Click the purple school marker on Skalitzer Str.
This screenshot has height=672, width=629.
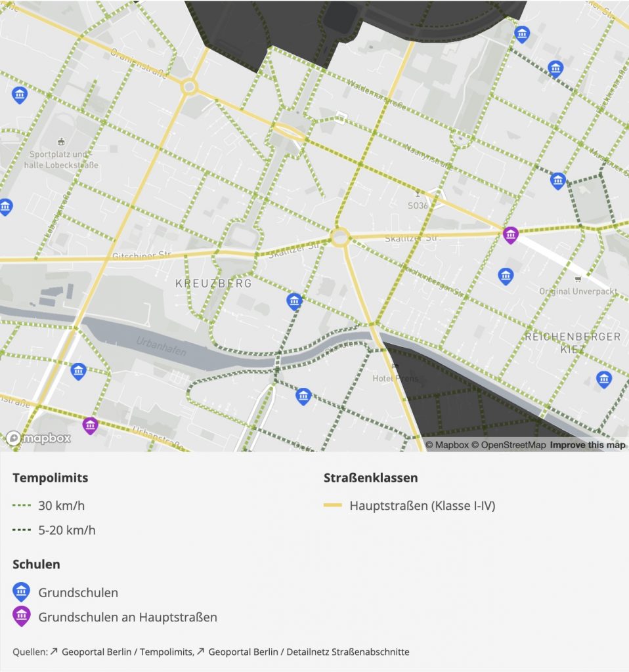point(510,234)
